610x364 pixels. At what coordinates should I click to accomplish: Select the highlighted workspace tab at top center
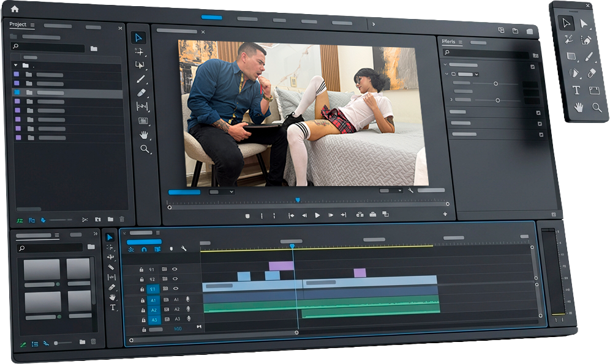coord(212,18)
